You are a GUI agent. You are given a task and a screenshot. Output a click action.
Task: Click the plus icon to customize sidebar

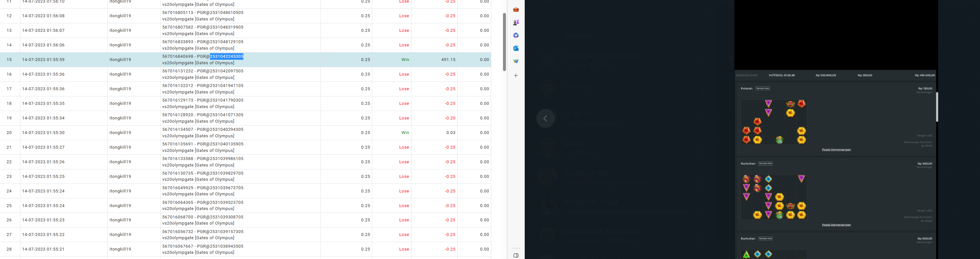pos(516,76)
